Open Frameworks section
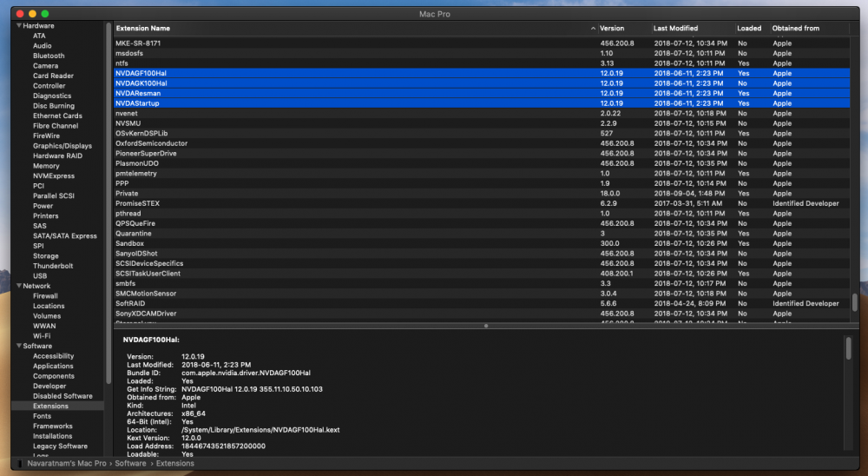This screenshot has height=476, width=868. (x=53, y=426)
